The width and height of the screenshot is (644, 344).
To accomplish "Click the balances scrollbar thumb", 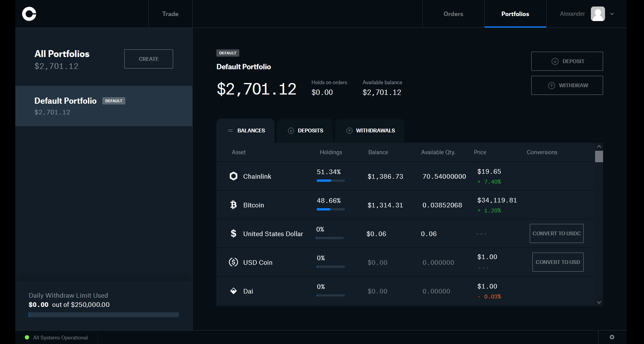I will [x=599, y=157].
